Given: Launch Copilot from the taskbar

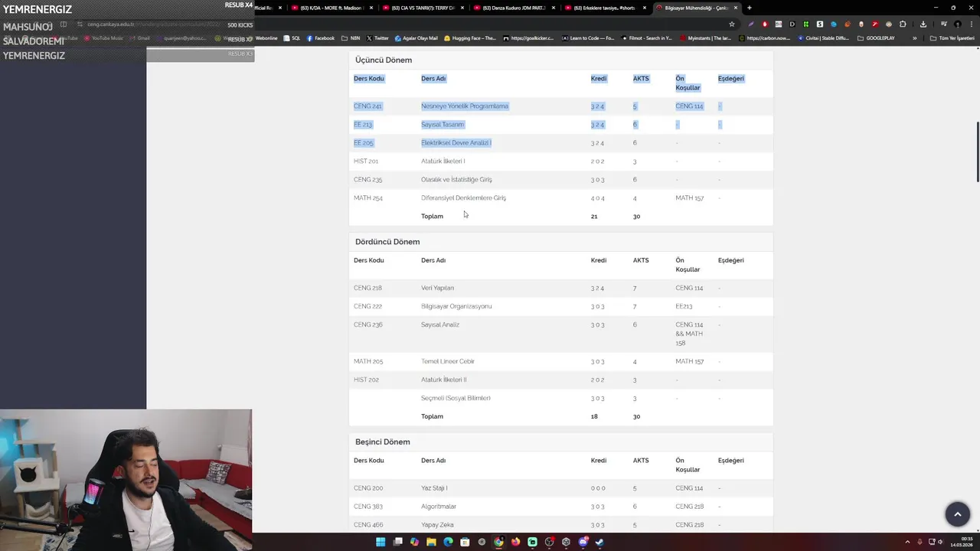Looking at the screenshot, I should [414, 542].
